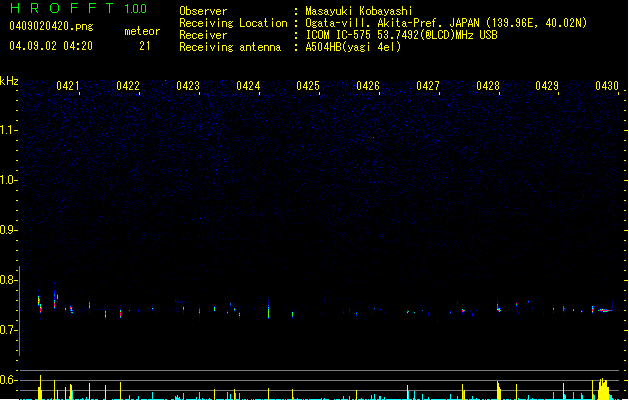Click the 1.0 frequency axis label
The image size is (629, 400).
pos(8,180)
